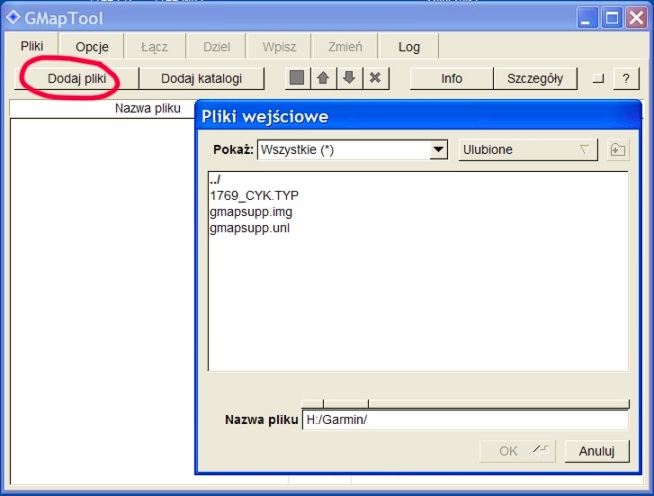The width and height of the screenshot is (654, 496).
Task: Click the GMapTool title bar icon
Action: [13, 16]
